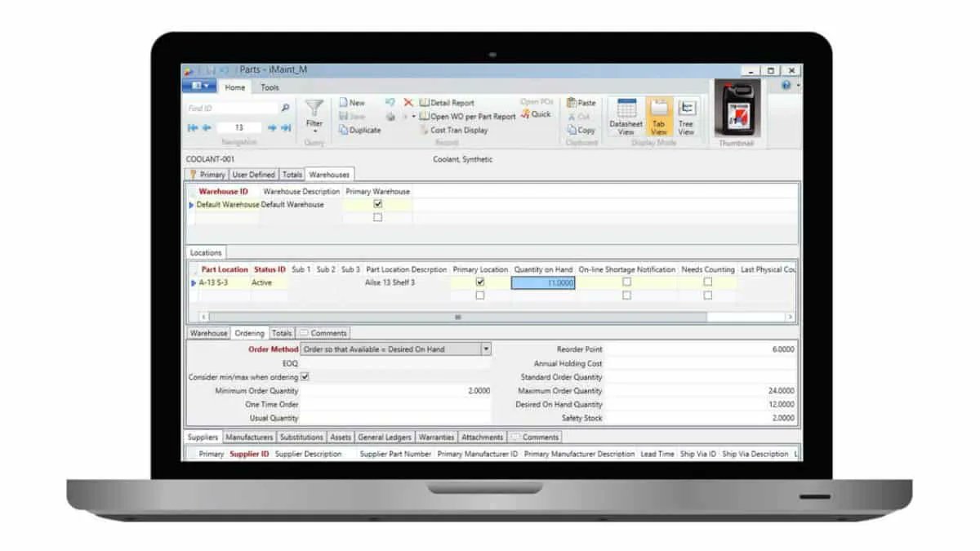Click the red X delete icon

(x=408, y=103)
